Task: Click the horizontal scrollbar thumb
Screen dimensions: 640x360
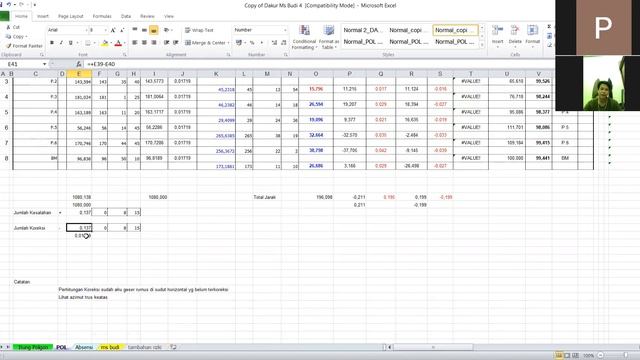Action: click(433, 347)
